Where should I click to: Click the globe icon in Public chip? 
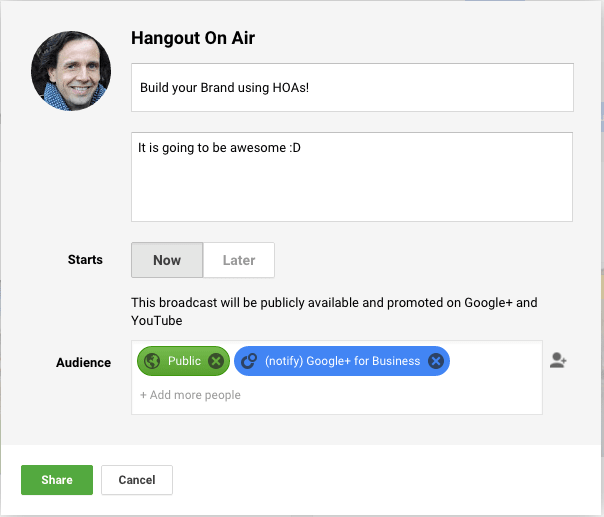tap(152, 361)
